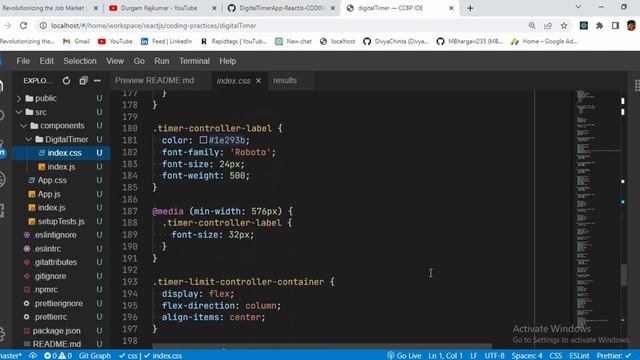
Task: Open the Selection menu
Action: click(x=80, y=61)
